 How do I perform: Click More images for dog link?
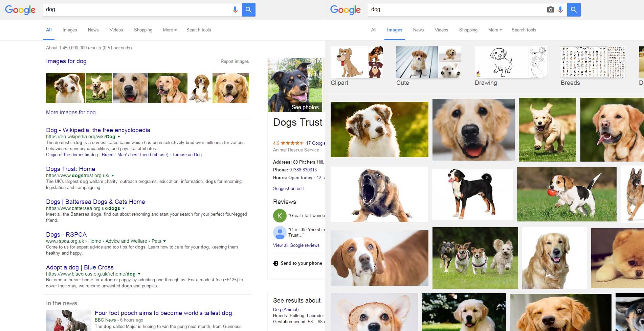click(x=71, y=112)
